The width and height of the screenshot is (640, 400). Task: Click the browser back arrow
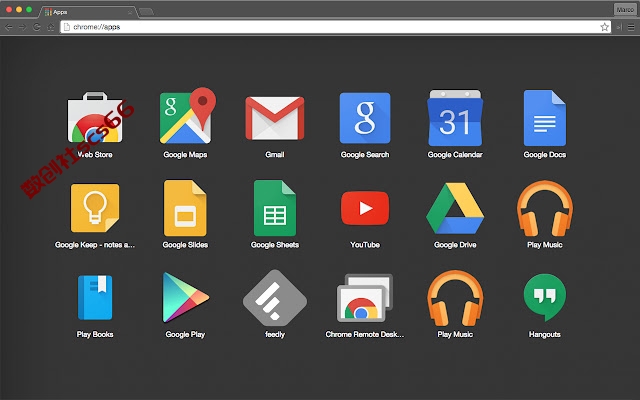9,27
